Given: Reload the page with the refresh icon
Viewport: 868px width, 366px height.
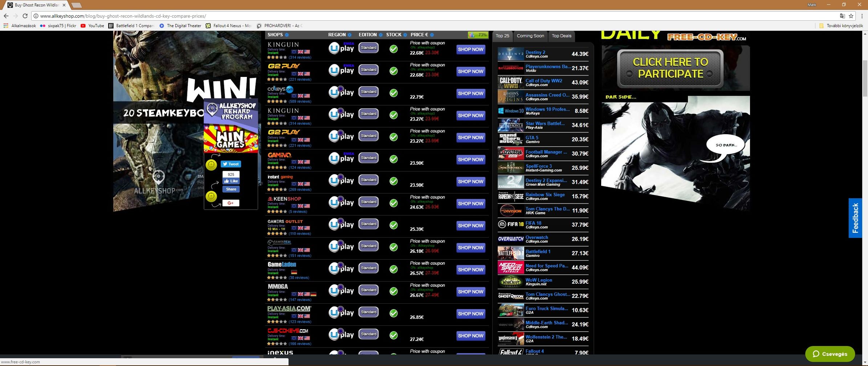Looking at the screenshot, I should click(x=25, y=16).
